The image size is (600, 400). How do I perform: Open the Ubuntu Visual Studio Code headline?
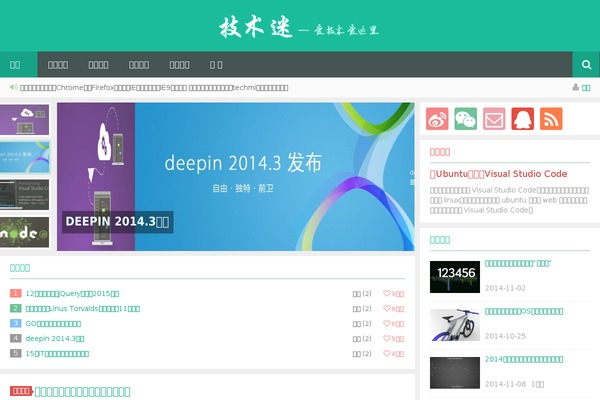coord(498,174)
